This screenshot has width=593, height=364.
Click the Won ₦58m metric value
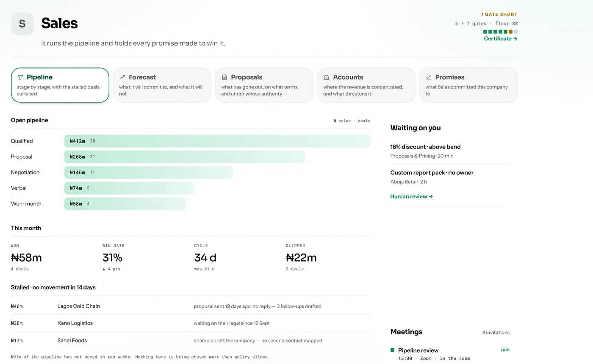(x=26, y=257)
